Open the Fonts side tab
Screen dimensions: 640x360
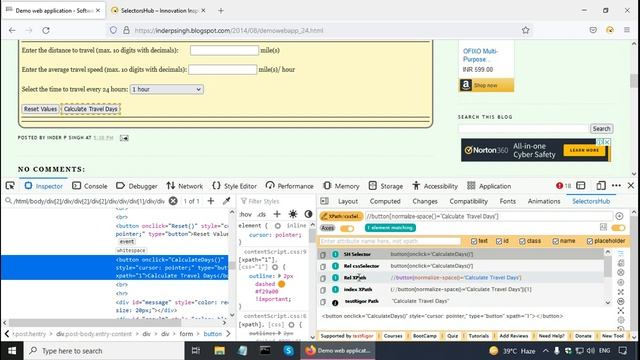point(507,201)
